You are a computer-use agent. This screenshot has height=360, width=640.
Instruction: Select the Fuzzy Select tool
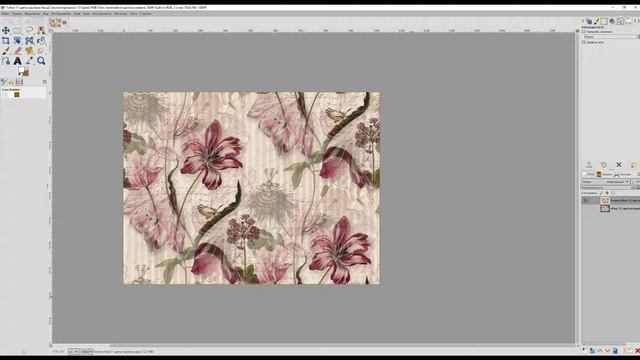tap(41, 31)
